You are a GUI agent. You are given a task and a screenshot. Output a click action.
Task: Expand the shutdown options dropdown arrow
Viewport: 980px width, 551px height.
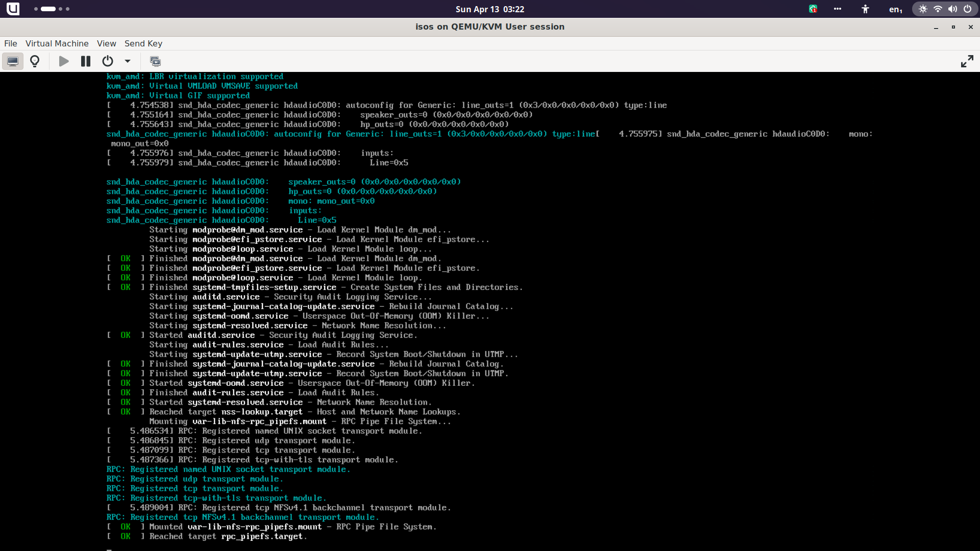[x=128, y=61]
